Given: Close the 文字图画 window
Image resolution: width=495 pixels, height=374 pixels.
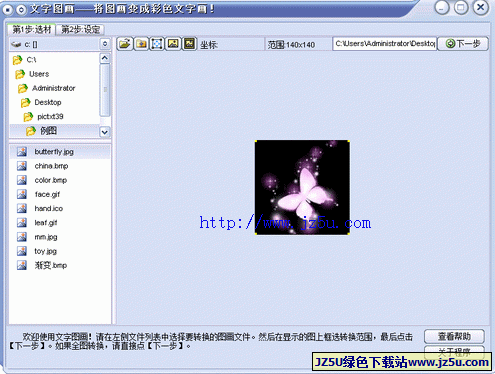Looking at the screenshot, I should pos(481,7).
